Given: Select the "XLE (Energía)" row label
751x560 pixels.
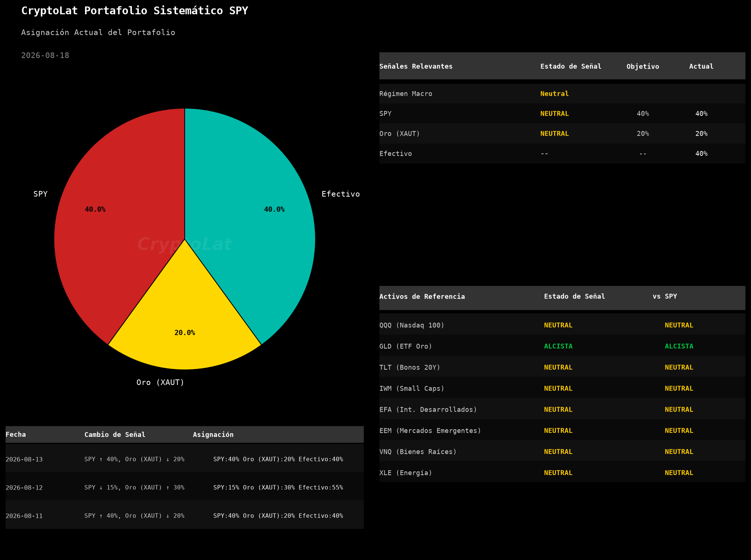Looking at the screenshot, I should [406, 473].
